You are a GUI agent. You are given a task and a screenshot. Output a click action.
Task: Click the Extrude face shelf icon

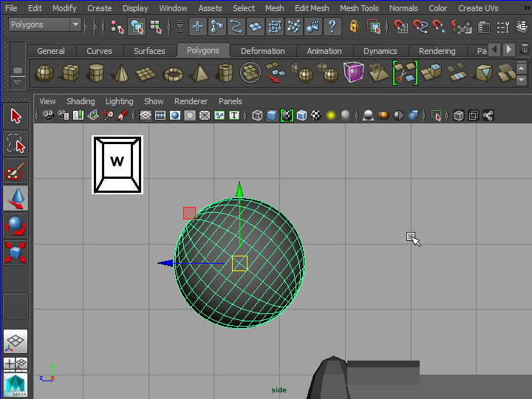coord(431,72)
